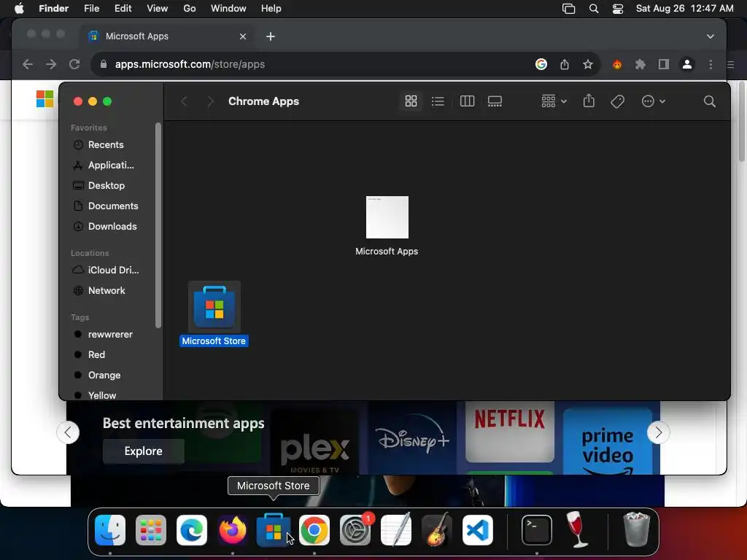Open Recents in the Finder sidebar
This screenshot has height=560, width=747.
pos(105,145)
